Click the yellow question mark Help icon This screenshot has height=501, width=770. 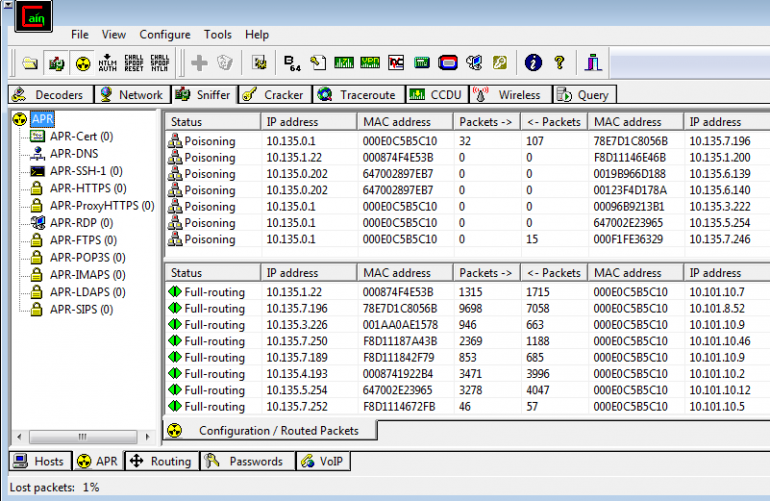[559, 63]
